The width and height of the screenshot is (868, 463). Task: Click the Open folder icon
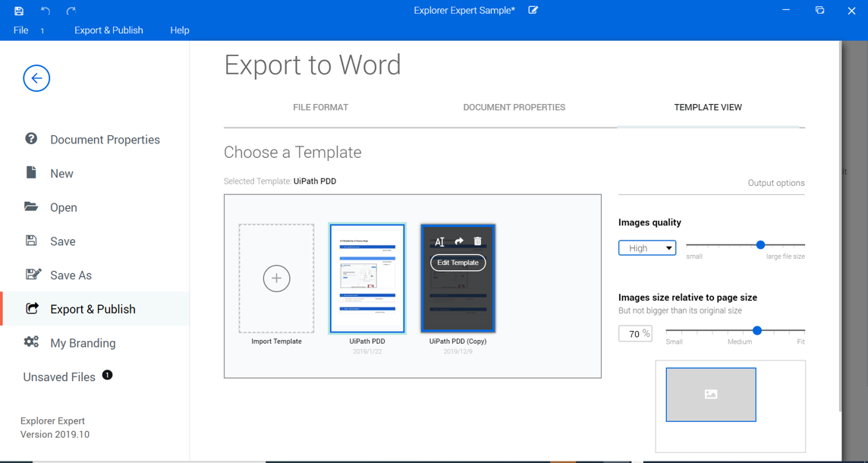coord(31,206)
